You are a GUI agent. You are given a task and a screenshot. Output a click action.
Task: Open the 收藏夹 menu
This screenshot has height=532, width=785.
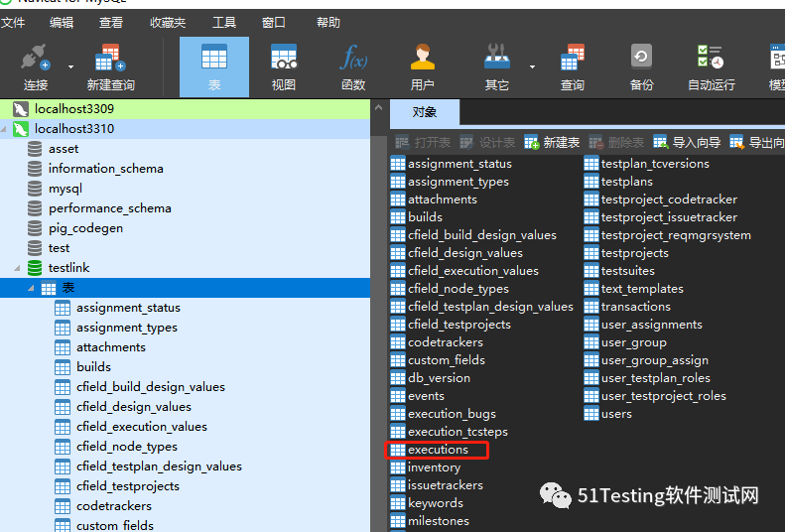pyautogui.click(x=168, y=23)
